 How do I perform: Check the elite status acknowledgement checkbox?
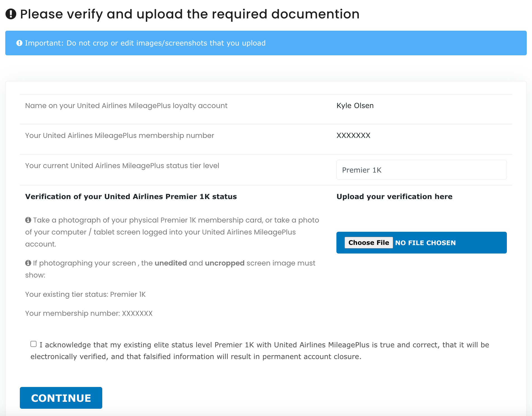point(34,344)
